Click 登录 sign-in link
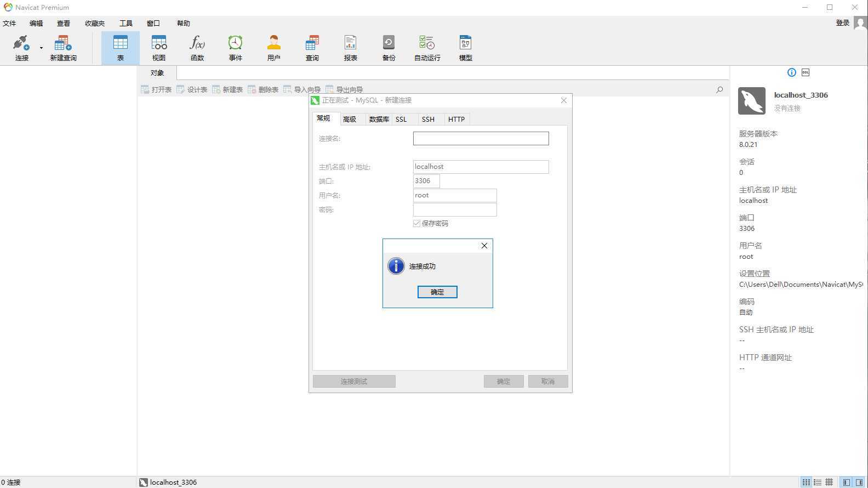 coord(843,22)
